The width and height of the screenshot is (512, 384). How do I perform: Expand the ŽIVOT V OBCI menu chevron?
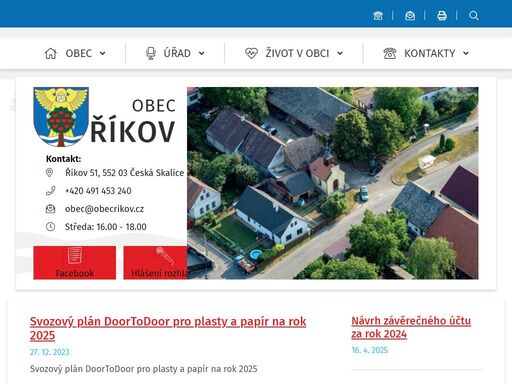tap(340, 53)
